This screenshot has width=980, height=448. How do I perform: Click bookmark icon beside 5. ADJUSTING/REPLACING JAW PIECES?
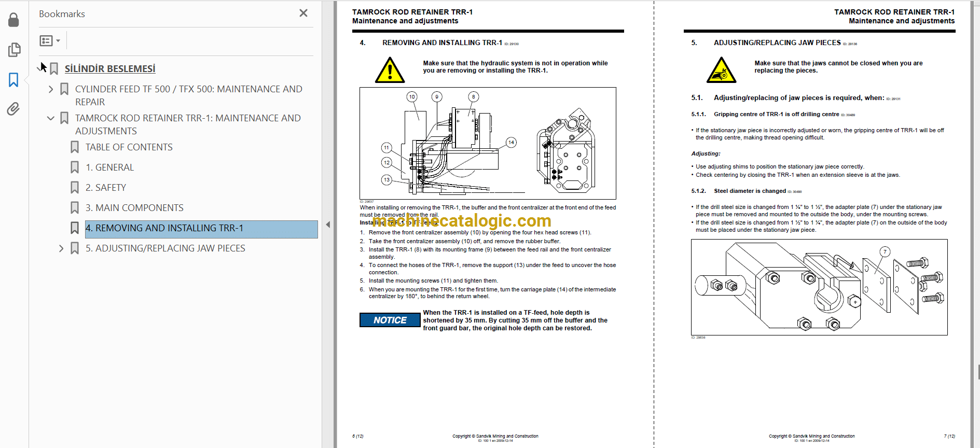tap(75, 248)
